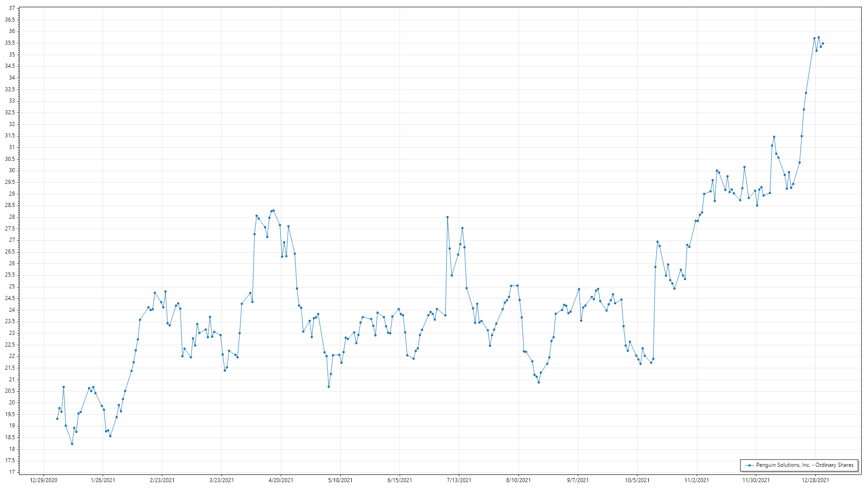Click the Penguin Solutions legend text label

coord(805,465)
